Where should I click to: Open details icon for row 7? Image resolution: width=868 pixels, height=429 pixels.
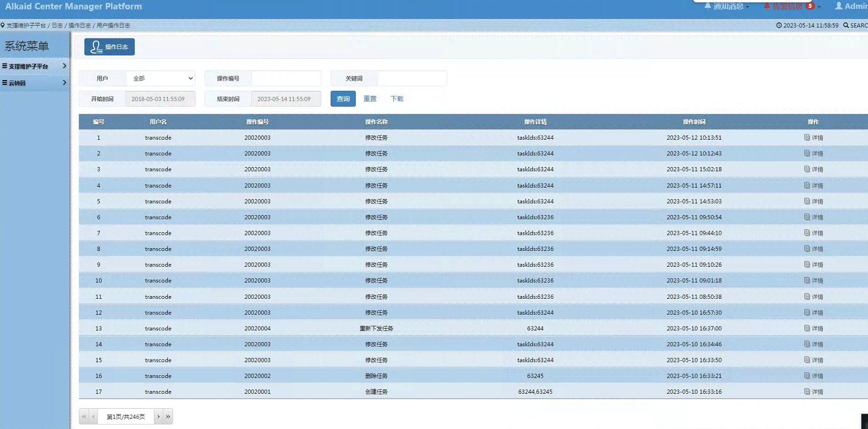(x=807, y=233)
